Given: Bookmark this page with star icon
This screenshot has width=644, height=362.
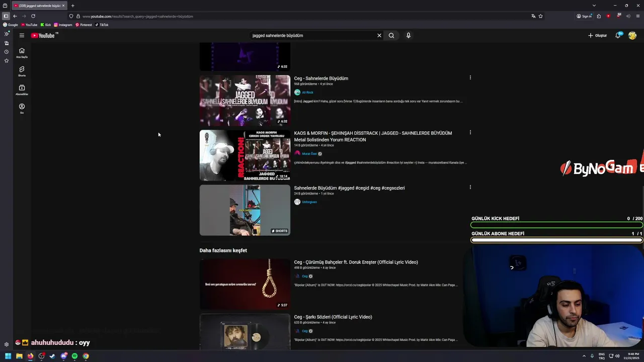Looking at the screenshot, I should (x=540, y=16).
